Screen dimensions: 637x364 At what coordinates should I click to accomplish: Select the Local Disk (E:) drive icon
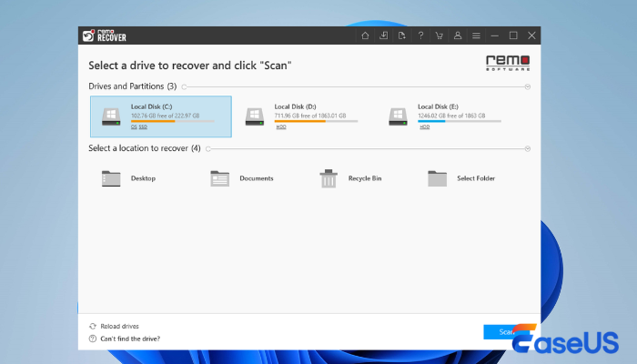point(397,116)
